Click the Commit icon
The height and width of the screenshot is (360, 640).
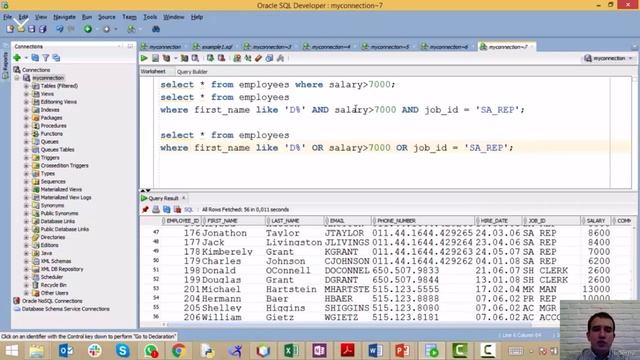click(x=210, y=58)
